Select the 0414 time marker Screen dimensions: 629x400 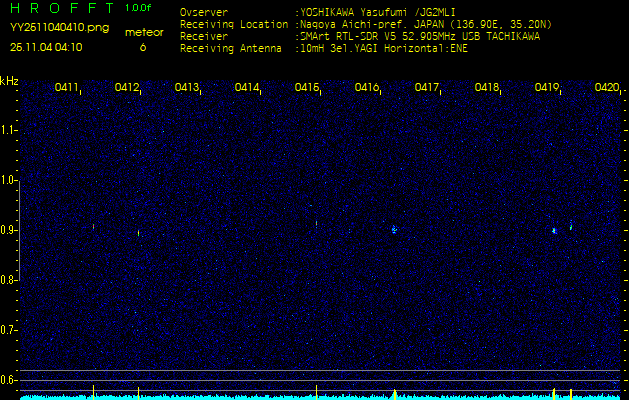[247, 88]
